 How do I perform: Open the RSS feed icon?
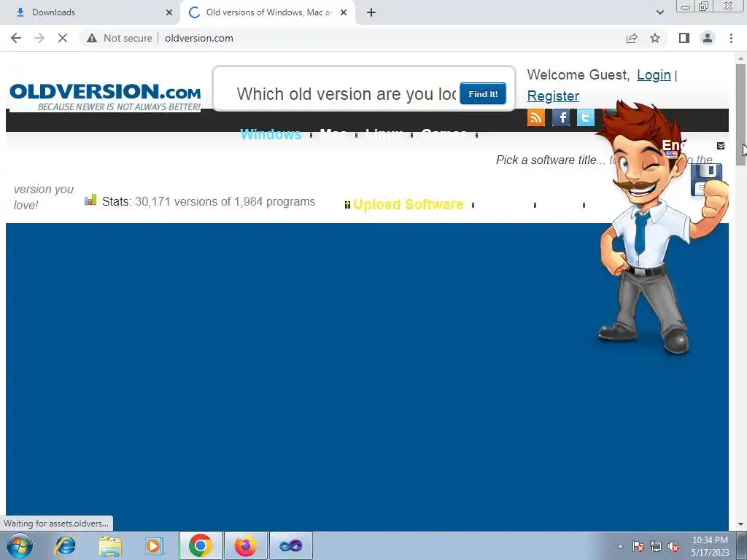(x=536, y=117)
